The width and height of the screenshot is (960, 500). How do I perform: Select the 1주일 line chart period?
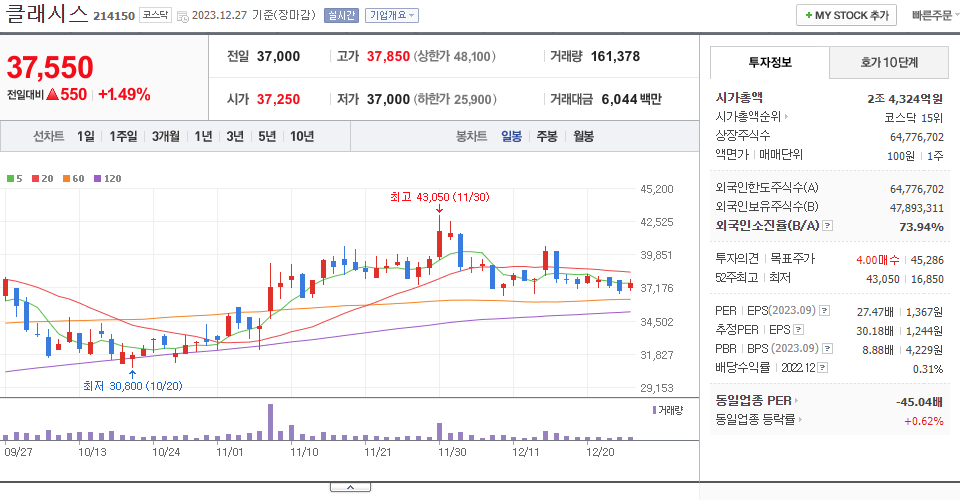[x=123, y=136]
